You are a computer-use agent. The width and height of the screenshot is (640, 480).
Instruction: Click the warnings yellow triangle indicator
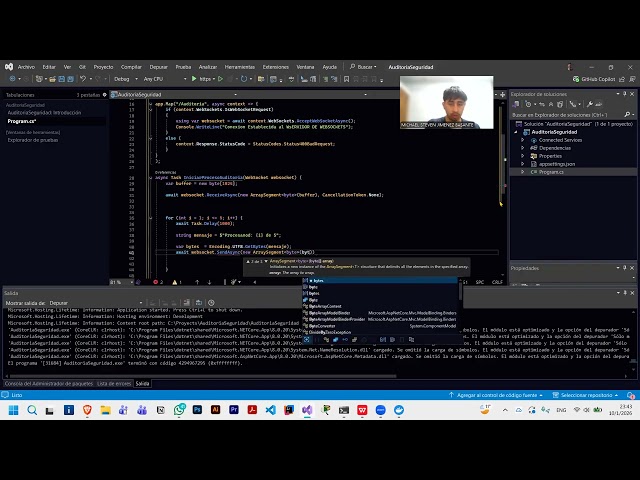tap(177, 282)
